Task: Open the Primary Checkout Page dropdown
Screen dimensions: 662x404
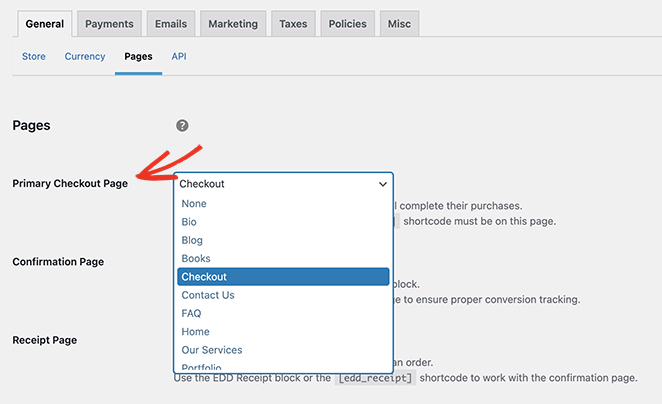Action: click(x=283, y=184)
